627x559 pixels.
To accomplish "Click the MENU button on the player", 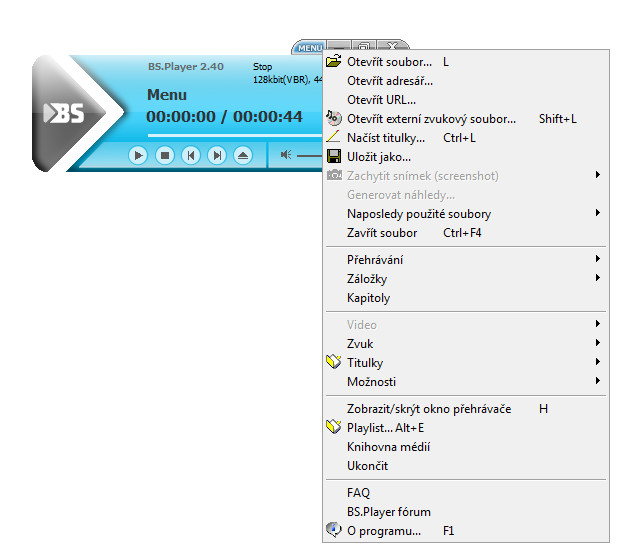I will 310,48.
